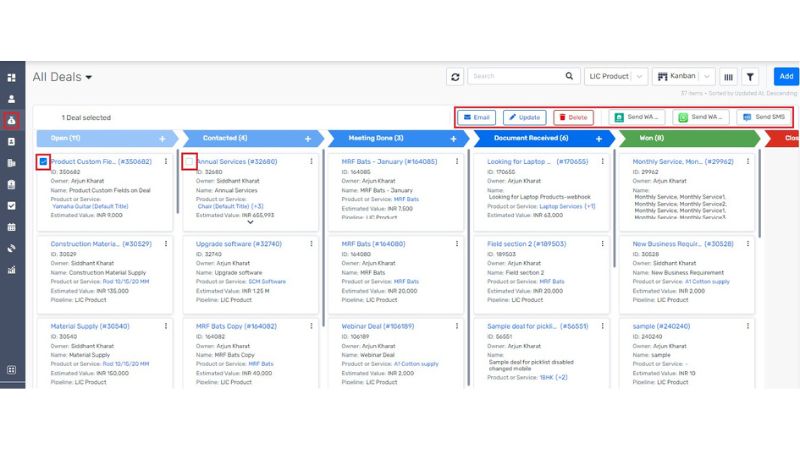Open the SCM Software product link

coord(267,282)
